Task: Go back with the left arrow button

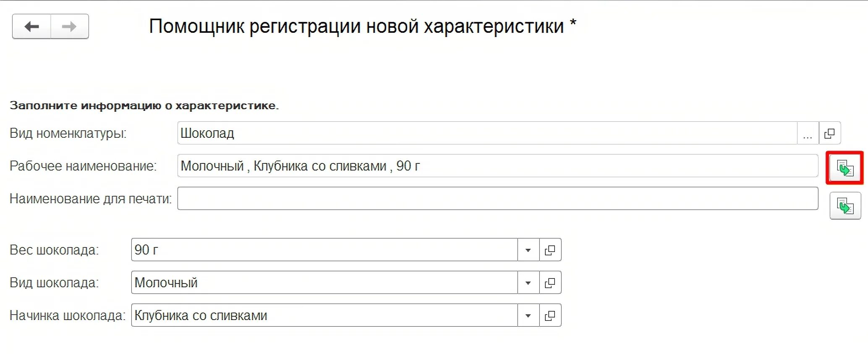Action: [32, 27]
